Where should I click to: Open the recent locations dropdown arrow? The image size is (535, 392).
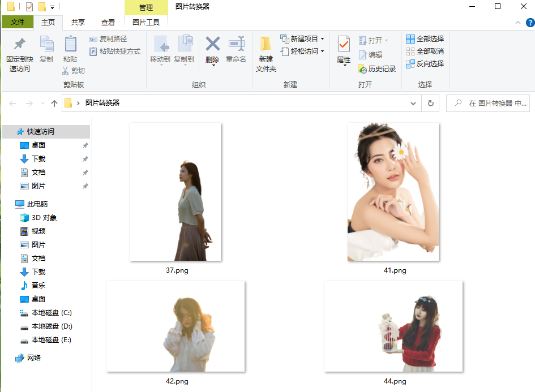(42, 104)
